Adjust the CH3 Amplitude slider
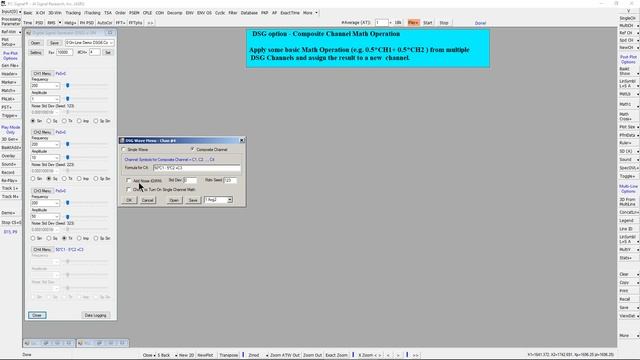Image resolution: width=640 pixels, height=360 pixels. (x=68, y=216)
